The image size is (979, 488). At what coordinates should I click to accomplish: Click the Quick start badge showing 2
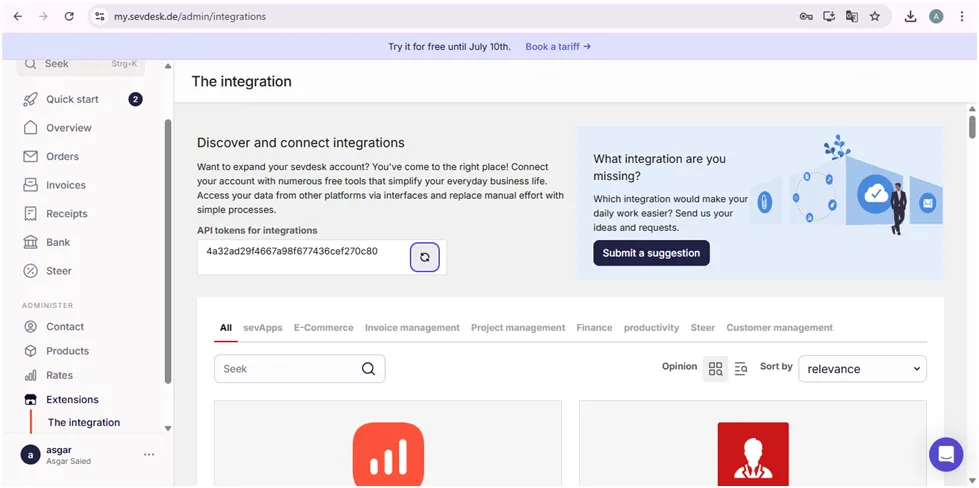pos(135,99)
